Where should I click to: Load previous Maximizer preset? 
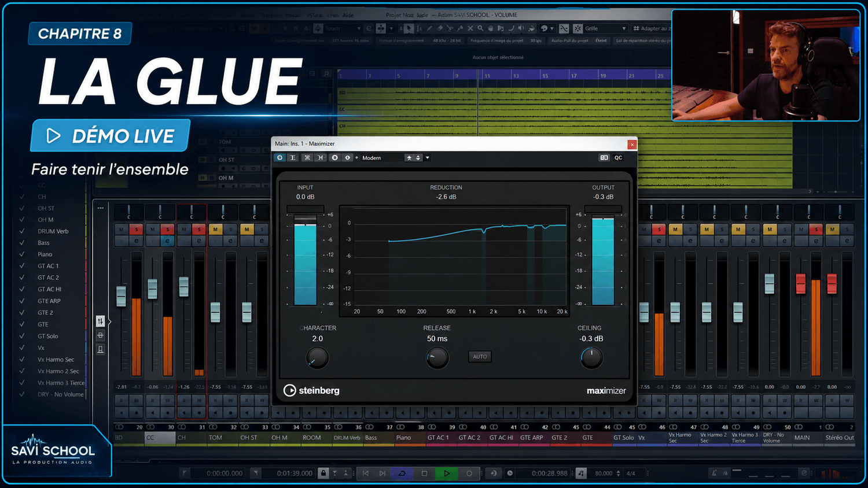(409, 158)
